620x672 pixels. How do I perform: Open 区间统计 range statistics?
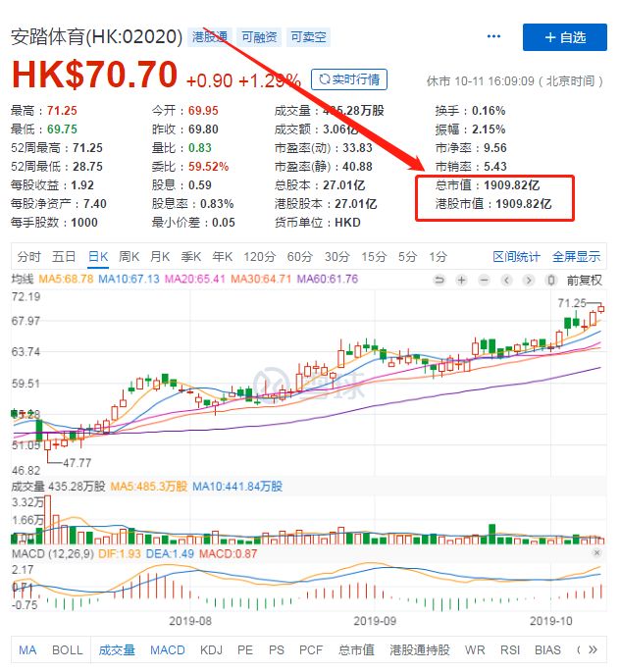516,257
